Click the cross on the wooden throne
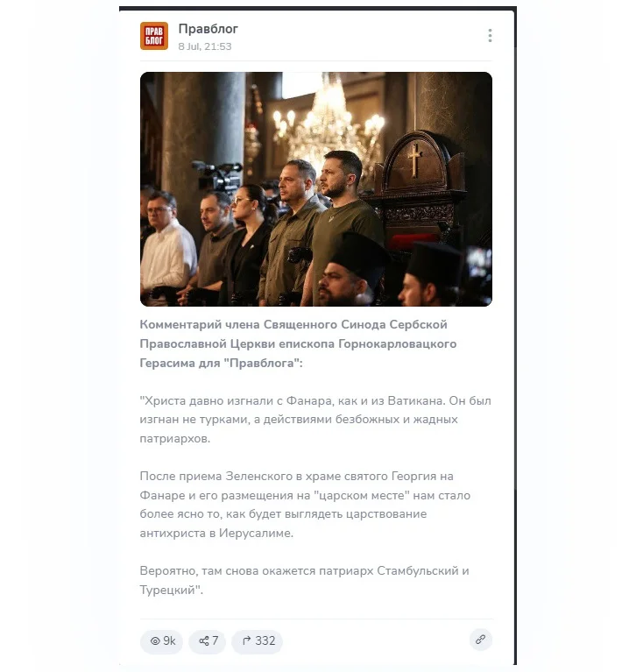The height and width of the screenshot is (672, 636). (x=414, y=159)
